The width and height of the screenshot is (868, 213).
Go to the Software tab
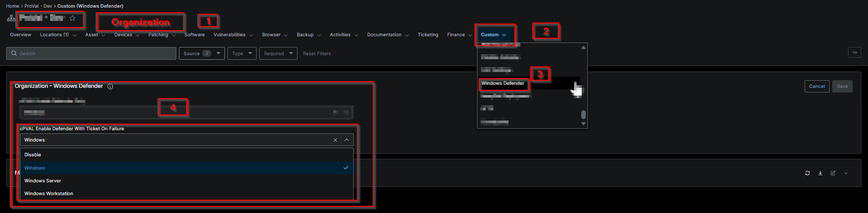coord(194,35)
